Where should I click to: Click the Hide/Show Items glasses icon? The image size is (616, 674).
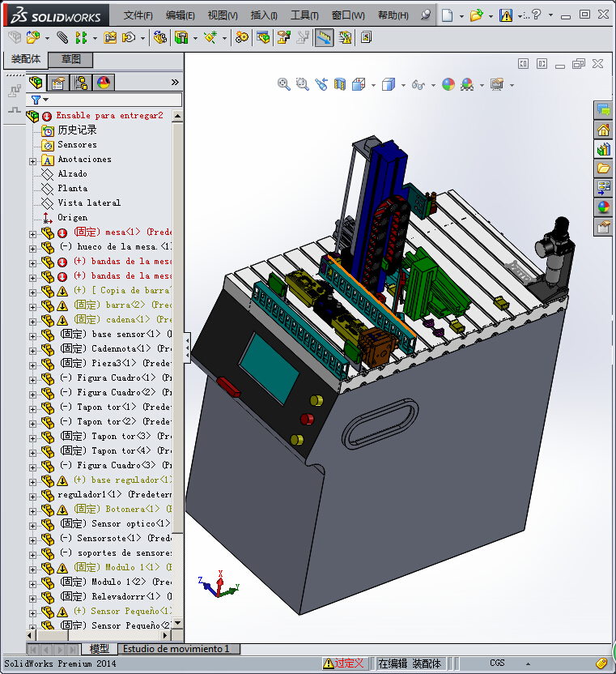[x=418, y=85]
